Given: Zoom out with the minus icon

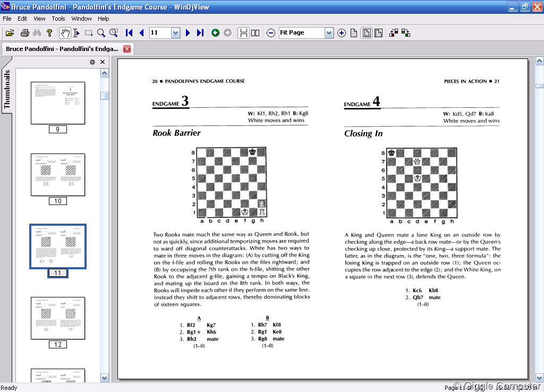Looking at the screenshot, I should point(271,33).
